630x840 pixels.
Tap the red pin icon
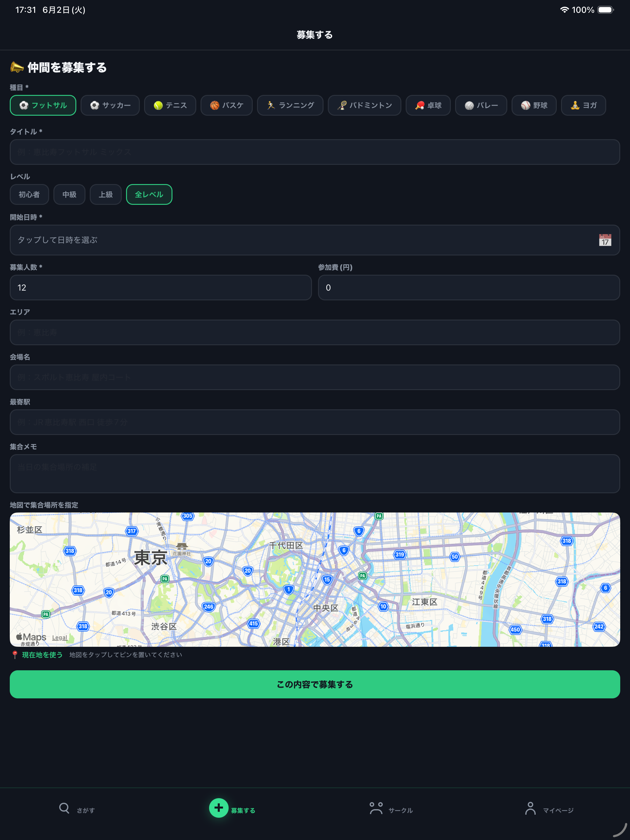coord(15,655)
